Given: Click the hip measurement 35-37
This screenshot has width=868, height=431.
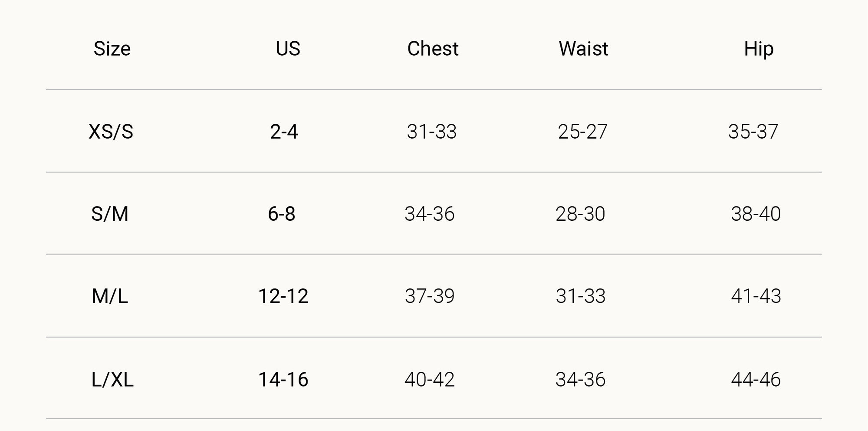Looking at the screenshot, I should (x=753, y=132).
